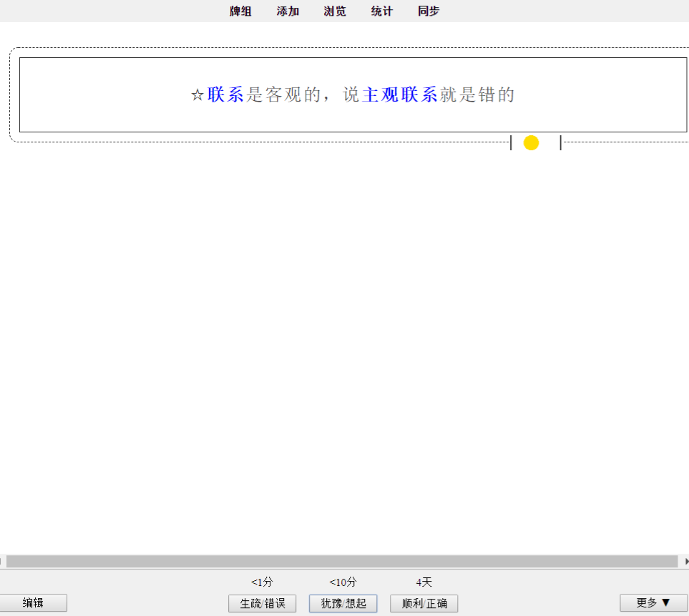
Task: Rate card as 犹豫/想起
Action: pyautogui.click(x=343, y=603)
